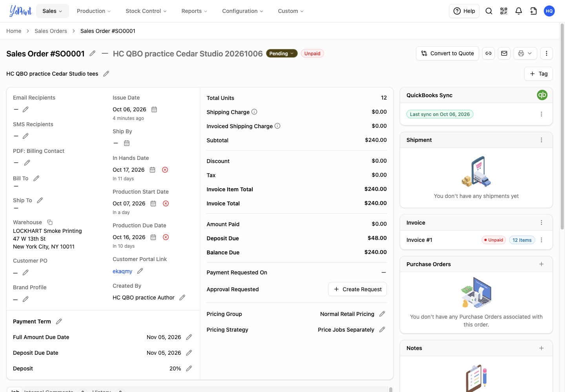The height and width of the screenshot is (392, 565).
Task: Expand the Reports menu
Action: [194, 11]
